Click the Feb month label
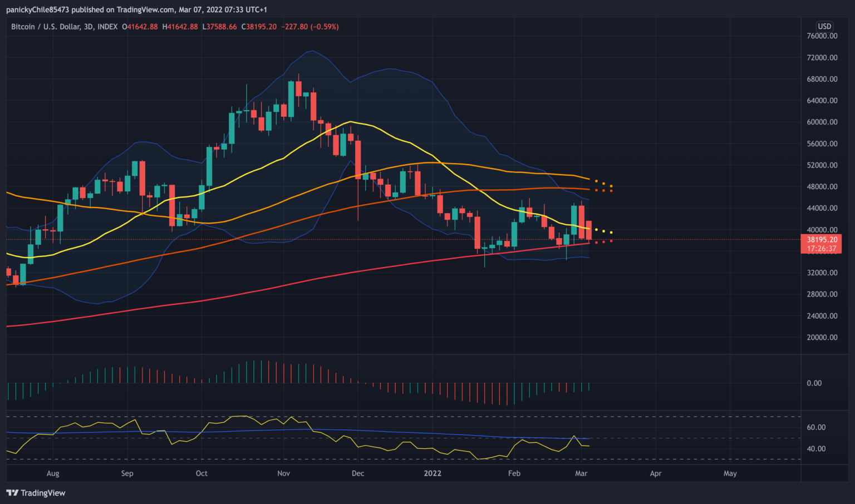Image resolution: width=855 pixels, height=504 pixels. click(x=514, y=473)
